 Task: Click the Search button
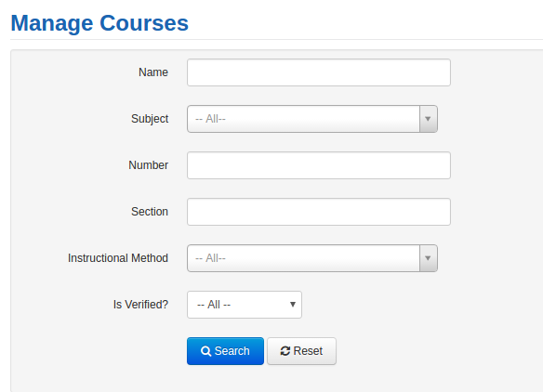pos(225,351)
